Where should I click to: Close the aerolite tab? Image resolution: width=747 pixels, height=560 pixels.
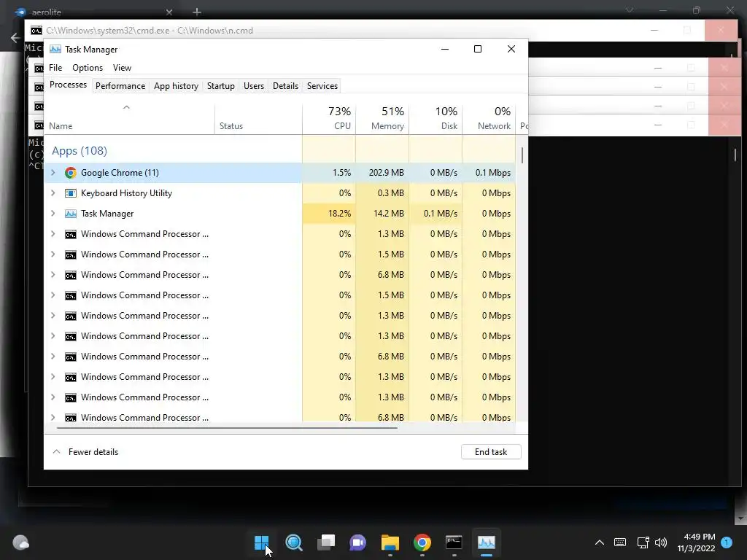(x=169, y=12)
